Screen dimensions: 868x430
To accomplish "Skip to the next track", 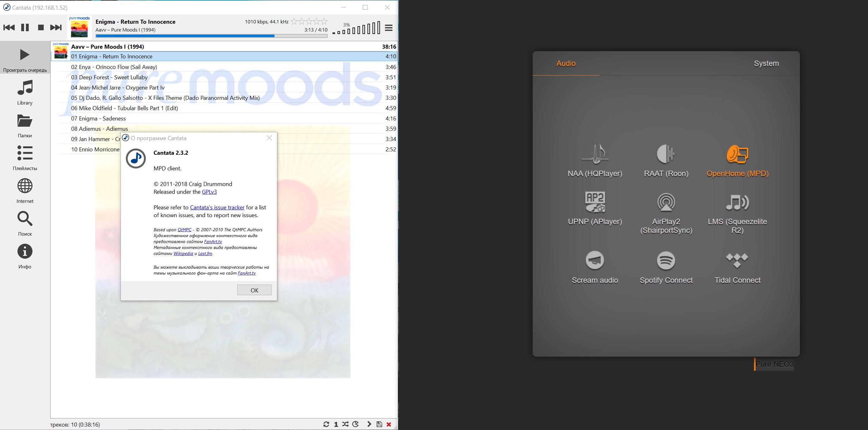I will [x=56, y=27].
